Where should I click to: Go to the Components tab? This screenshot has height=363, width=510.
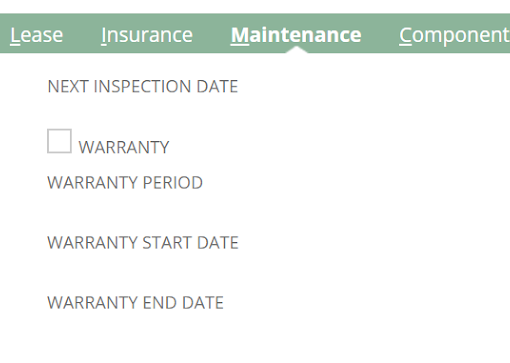click(454, 35)
